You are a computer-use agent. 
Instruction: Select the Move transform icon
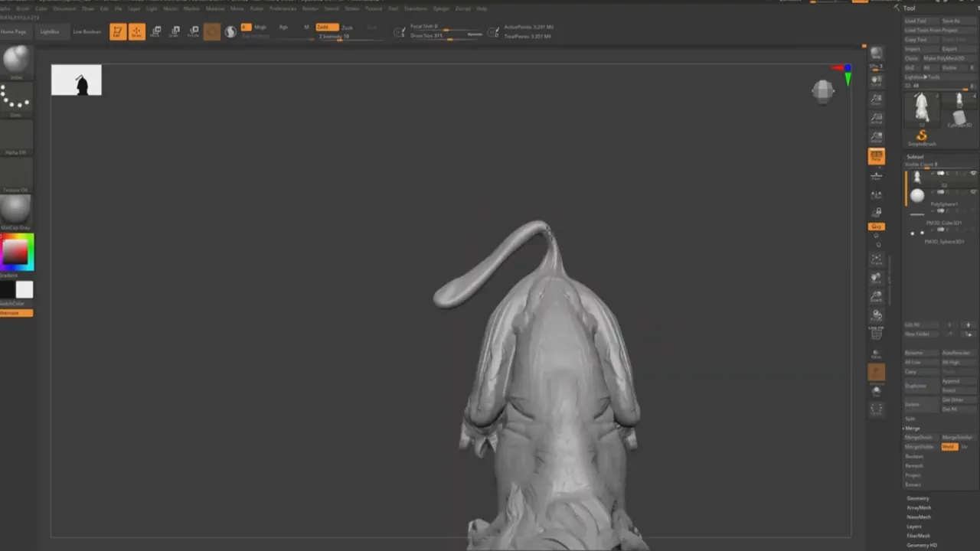click(x=155, y=32)
